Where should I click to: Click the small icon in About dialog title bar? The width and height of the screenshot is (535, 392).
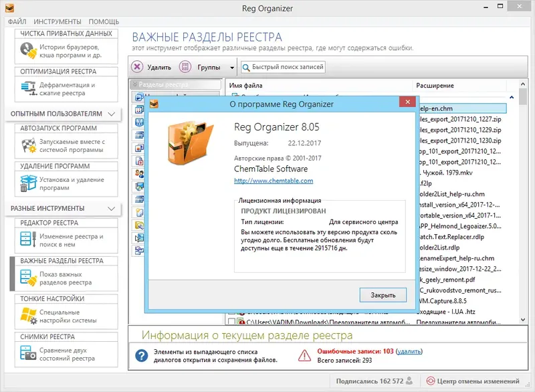pyautogui.click(x=154, y=104)
